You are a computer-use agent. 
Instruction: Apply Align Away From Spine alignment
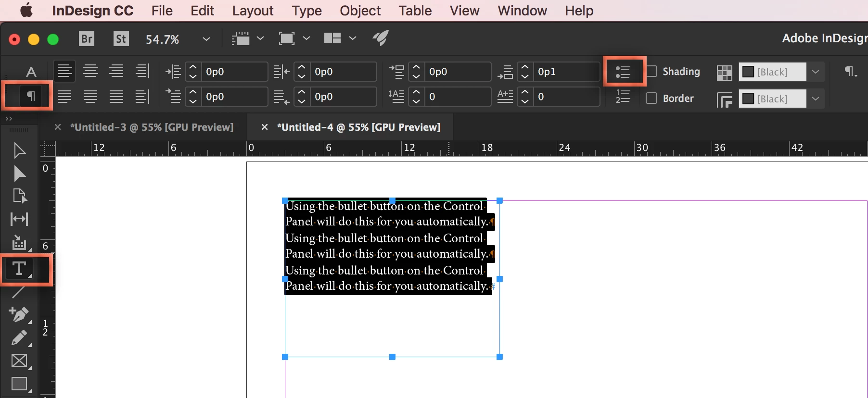coord(142,97)
